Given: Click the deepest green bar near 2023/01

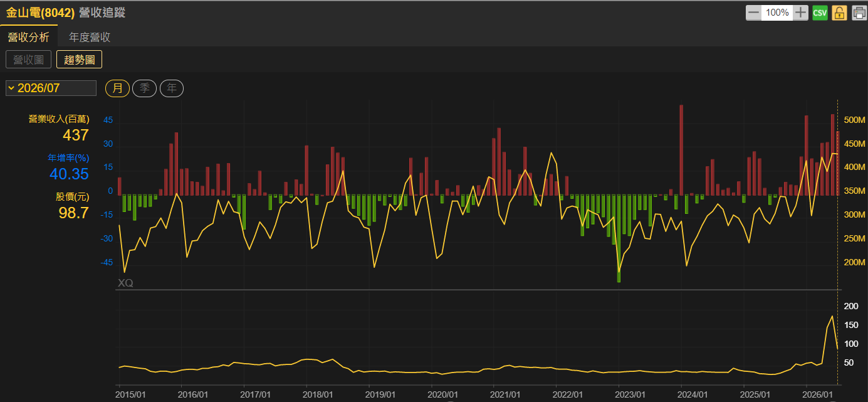Looking at the screenshot, I should click(619, 238).
